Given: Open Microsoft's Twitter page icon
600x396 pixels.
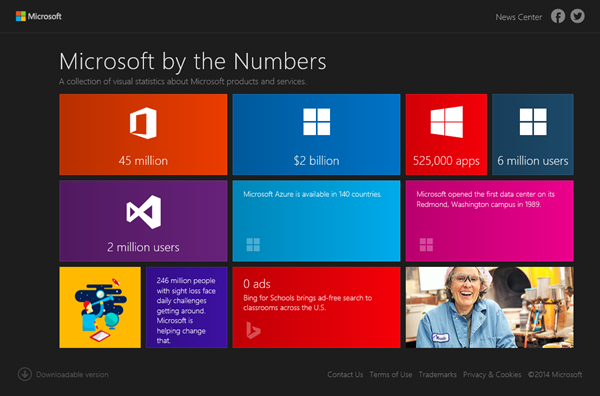Looking at the screenshot, I should [577, 16].
